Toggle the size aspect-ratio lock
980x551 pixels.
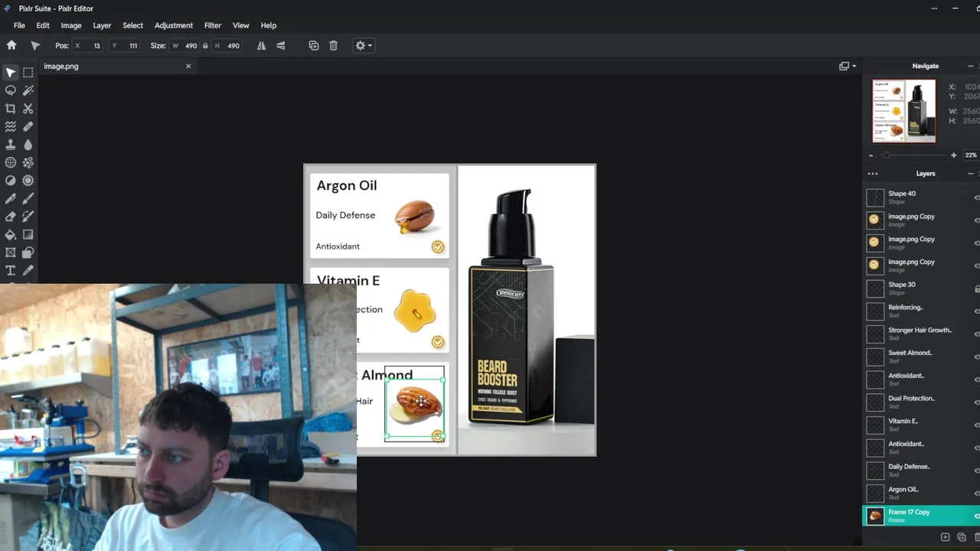click(x=205, y=46)
